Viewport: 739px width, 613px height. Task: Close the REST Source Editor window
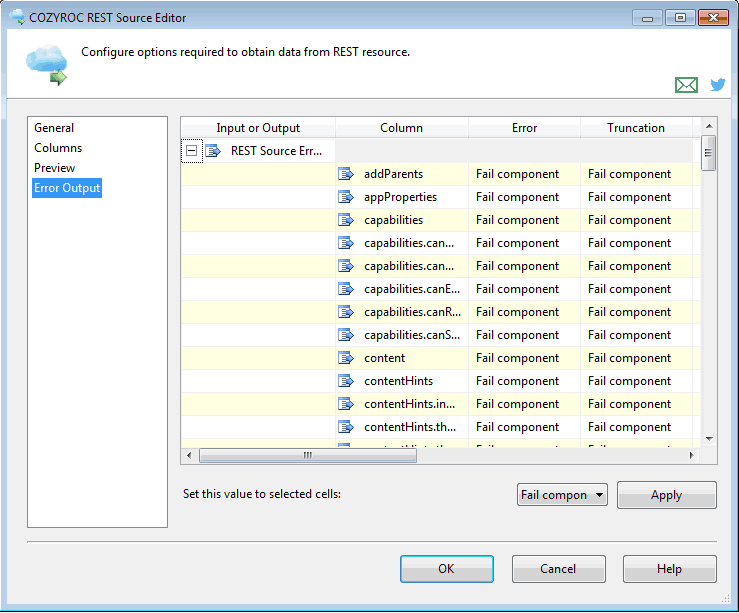[714, 18]
